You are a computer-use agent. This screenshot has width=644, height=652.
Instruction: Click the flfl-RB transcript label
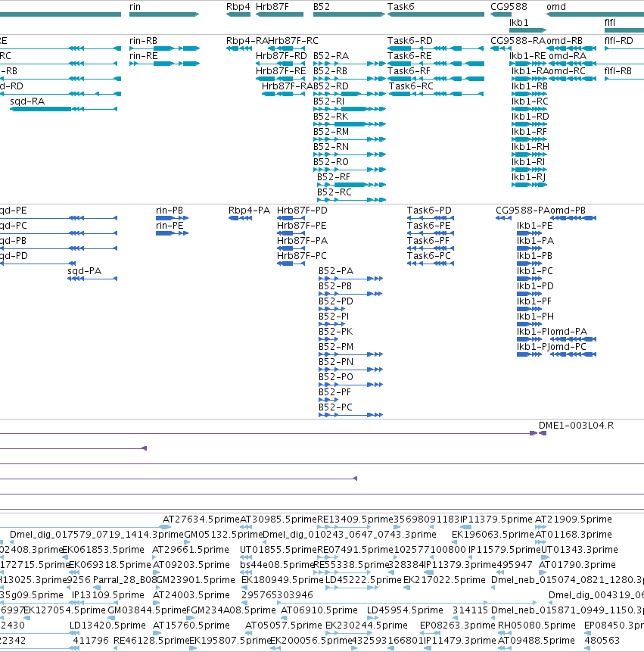(618, 71)
